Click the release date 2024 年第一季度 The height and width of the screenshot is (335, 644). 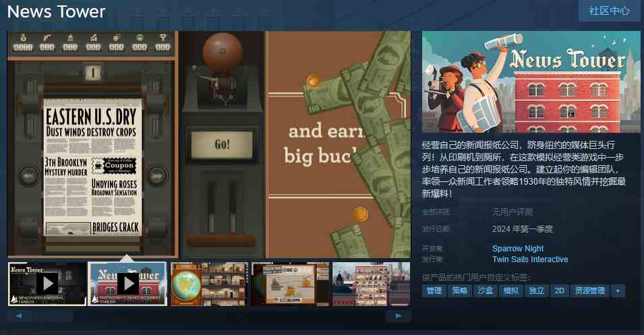pos(523,229)
